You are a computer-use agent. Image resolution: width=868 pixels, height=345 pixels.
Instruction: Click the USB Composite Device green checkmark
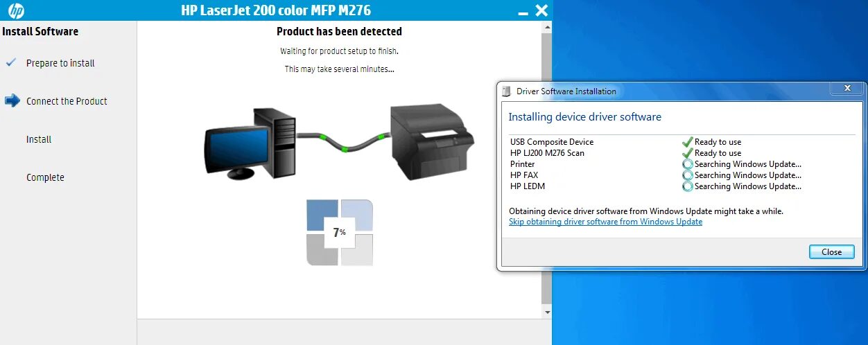pos(687,141)
